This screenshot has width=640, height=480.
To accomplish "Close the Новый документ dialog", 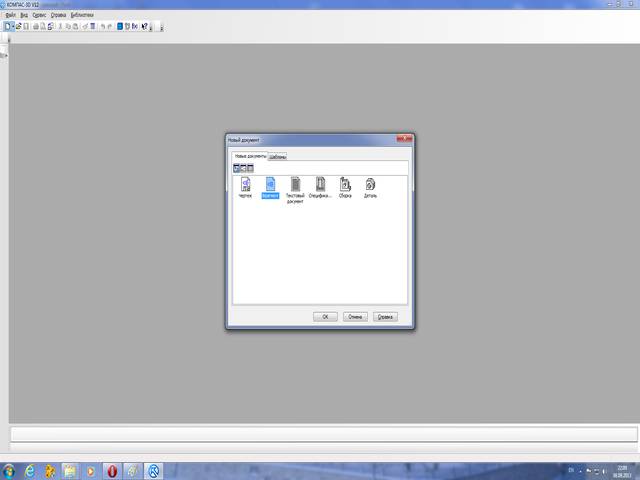I will (x=402, y=139).
